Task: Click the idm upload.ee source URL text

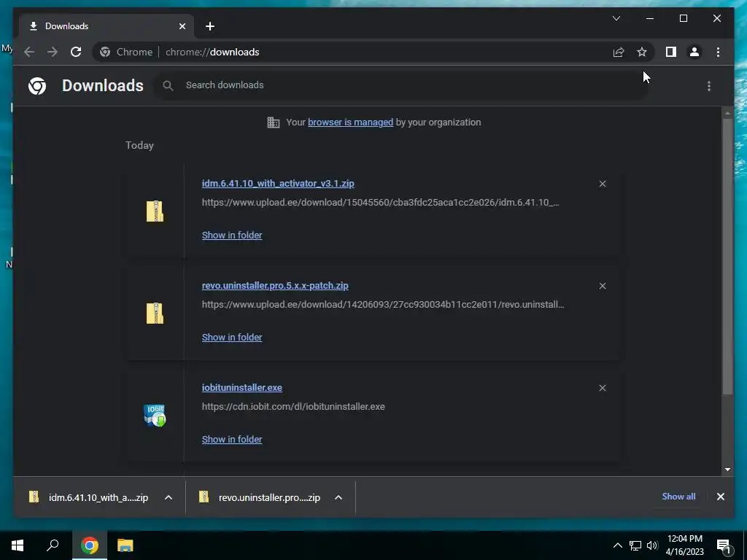Action: [380, 203]
